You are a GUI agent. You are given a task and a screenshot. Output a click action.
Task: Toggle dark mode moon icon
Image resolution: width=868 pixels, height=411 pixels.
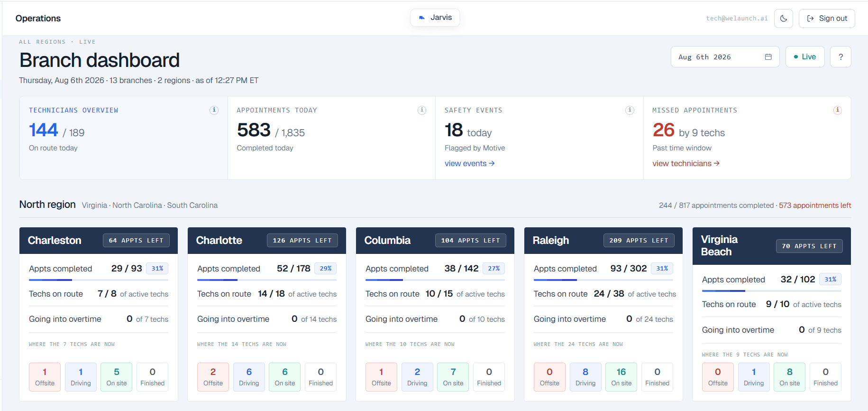[x=783, y=19]
